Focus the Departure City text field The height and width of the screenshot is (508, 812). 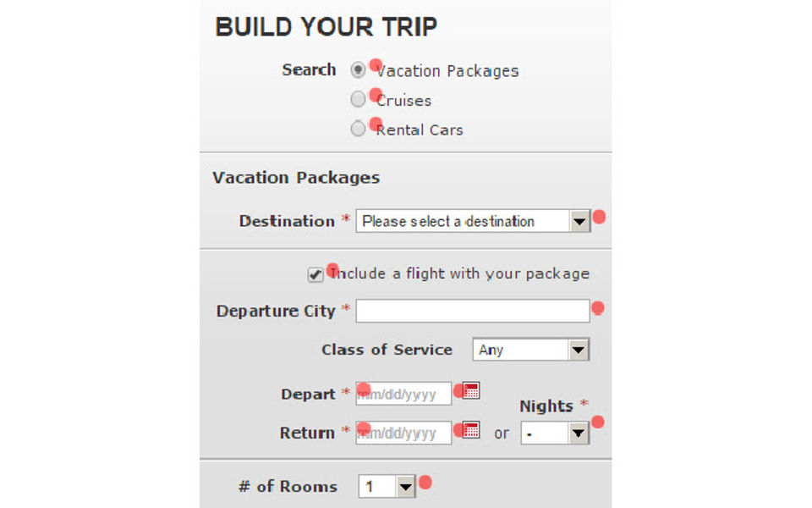coord(472,312)
